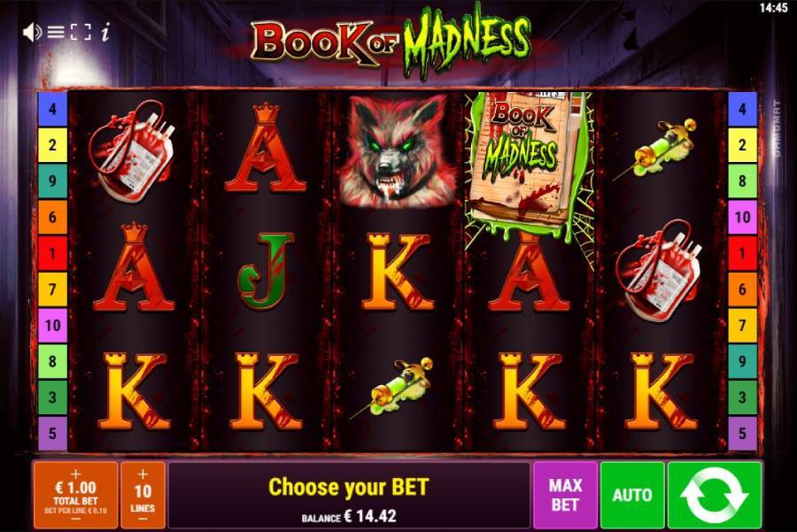Increase number of lines with plus
The height and width of the screenshot is (532, 797).
pyautogui.click(x=143, y=474)
